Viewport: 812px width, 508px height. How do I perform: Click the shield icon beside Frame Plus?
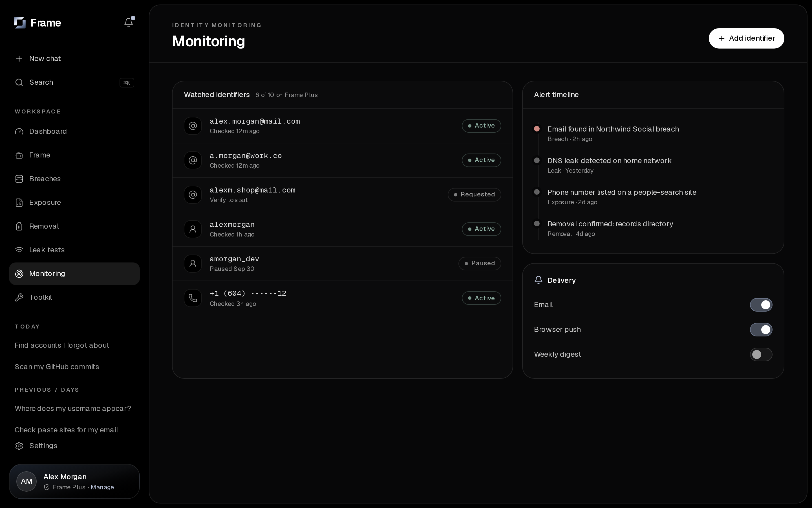tap(47, 487)
